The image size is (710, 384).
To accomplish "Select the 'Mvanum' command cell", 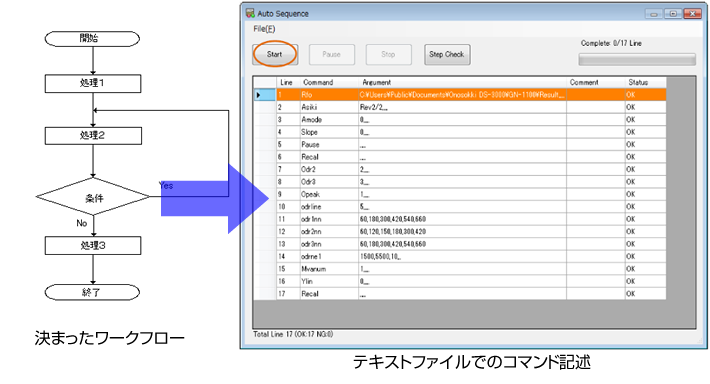I will (x=329, y=269).
